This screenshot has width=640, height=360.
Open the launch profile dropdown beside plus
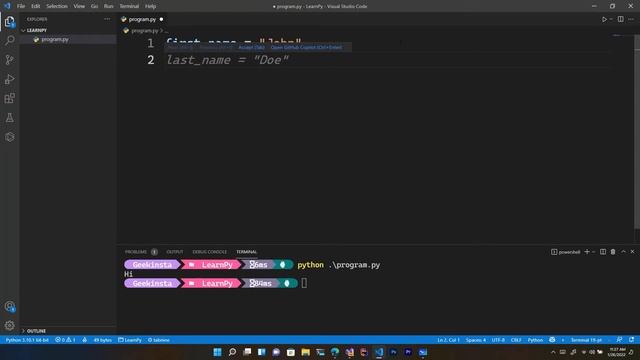tap(593, 252)
